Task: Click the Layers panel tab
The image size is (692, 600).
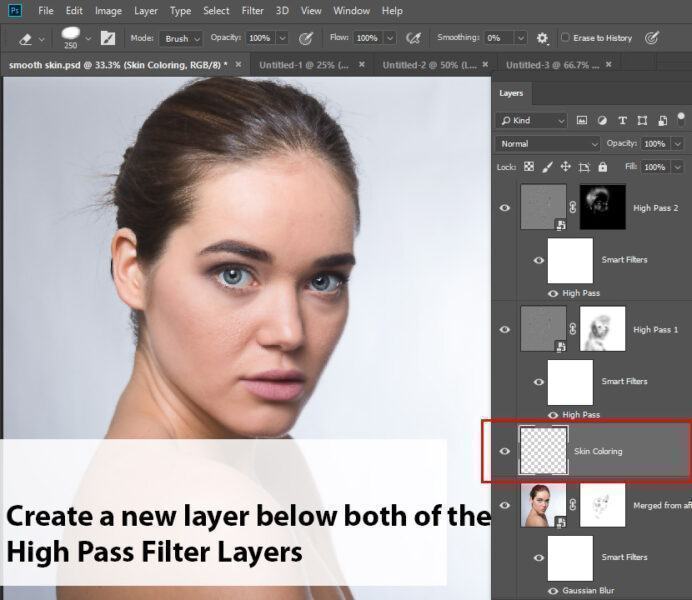Action: (x=511, y=93)
